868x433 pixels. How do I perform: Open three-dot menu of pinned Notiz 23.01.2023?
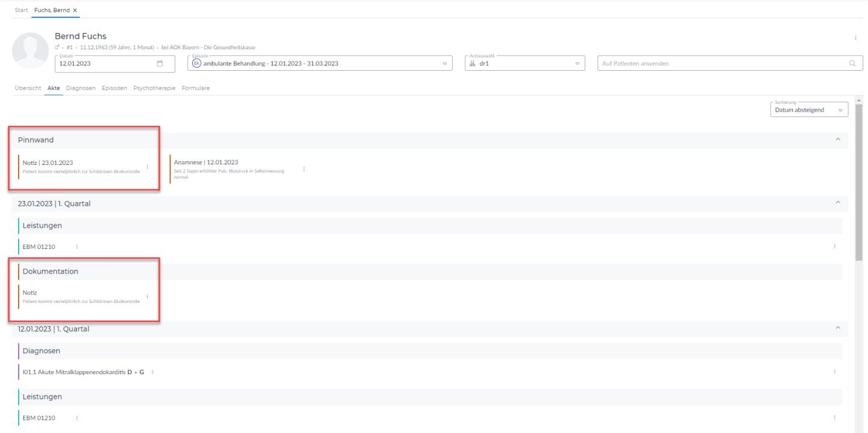pos(148,166)
